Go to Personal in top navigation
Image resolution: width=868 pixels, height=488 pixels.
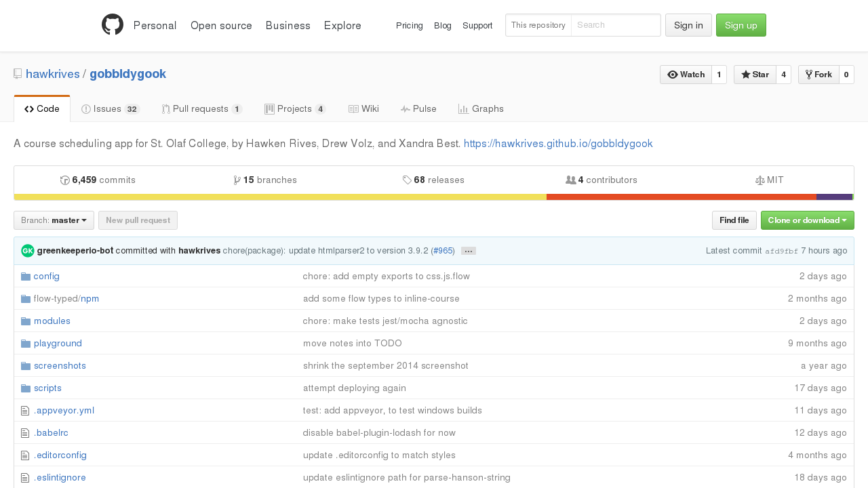(155, 25)
